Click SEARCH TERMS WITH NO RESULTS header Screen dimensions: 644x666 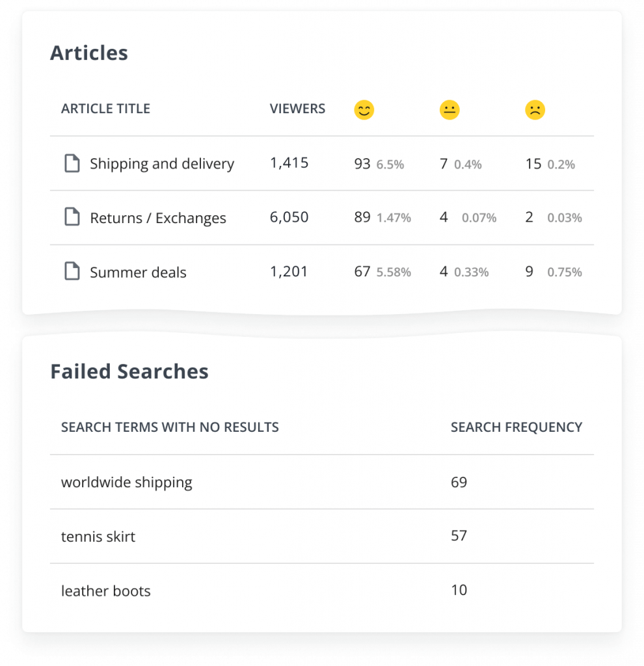170,427
